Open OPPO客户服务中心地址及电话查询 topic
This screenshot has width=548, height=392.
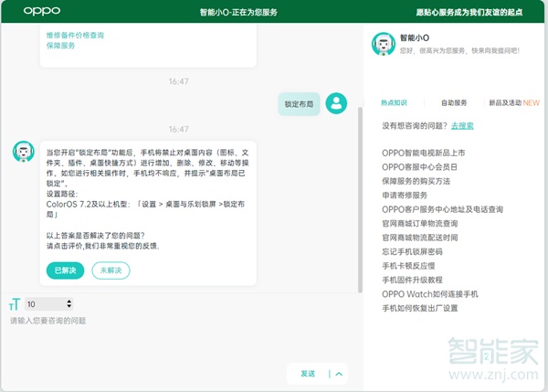click(x=442, y=209)
